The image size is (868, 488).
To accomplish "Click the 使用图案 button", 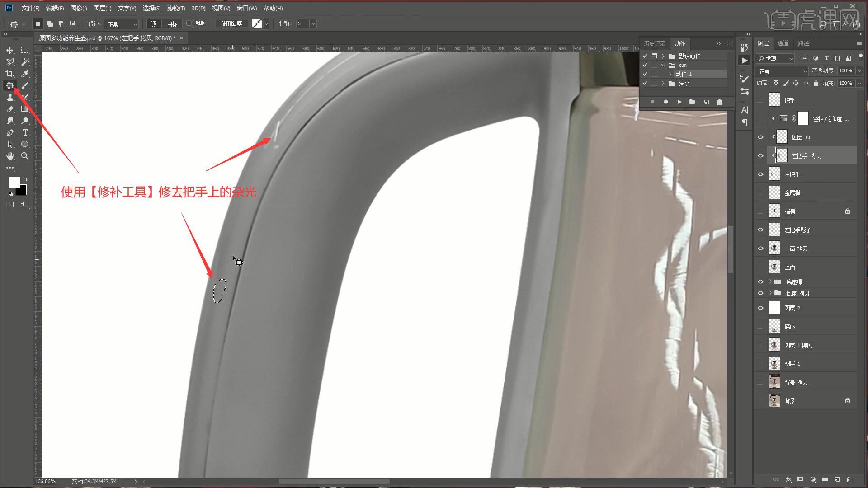I will point(231,24).
